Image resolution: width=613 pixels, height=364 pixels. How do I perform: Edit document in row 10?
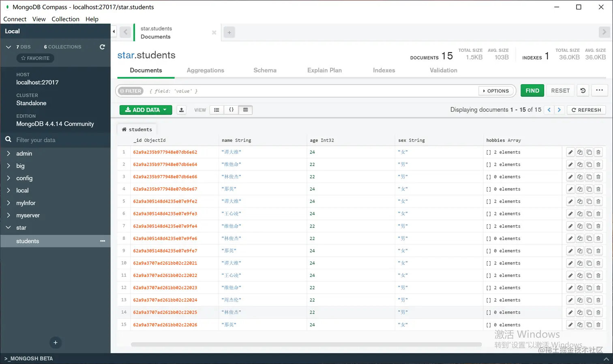tap(570, 263)
